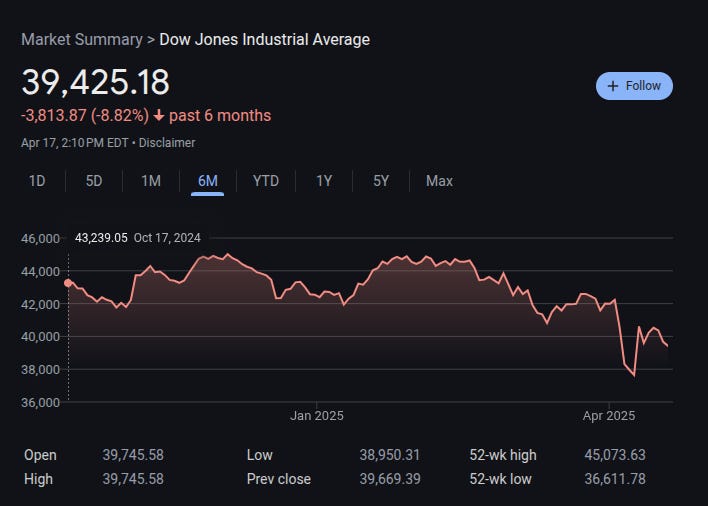Click the 52-wk high value 45,073.63
The image size is (708, 506).
coord(615,455)
